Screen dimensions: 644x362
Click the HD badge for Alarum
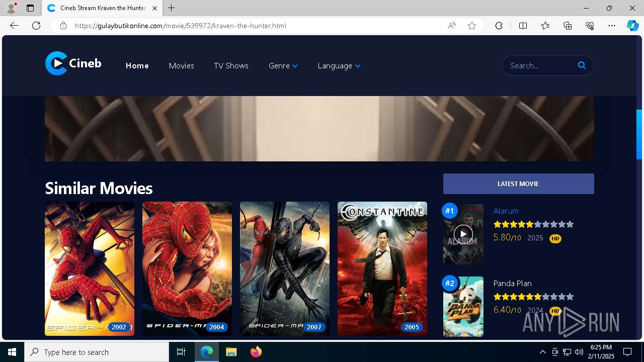pos(555,239)
